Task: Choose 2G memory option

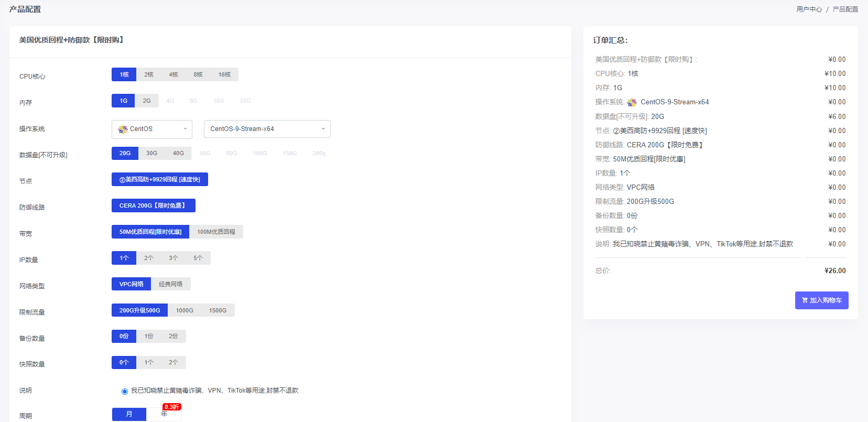Action: 147,101
